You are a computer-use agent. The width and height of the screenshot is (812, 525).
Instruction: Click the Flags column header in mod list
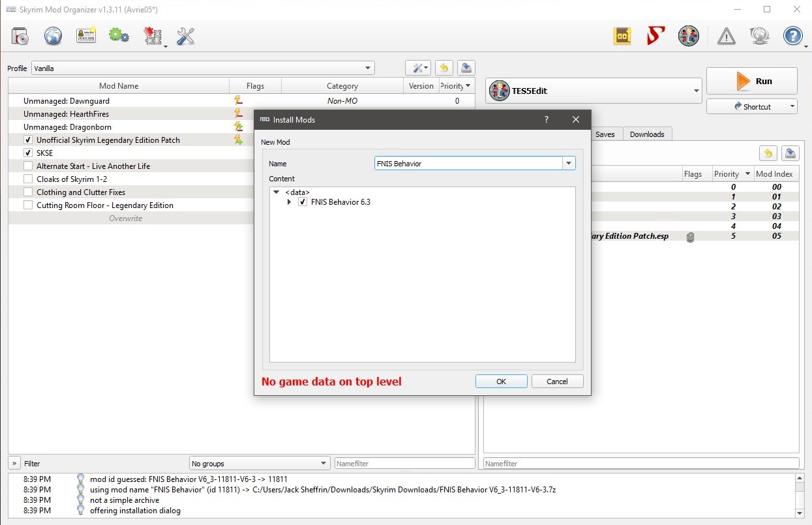(x=256, y=85)
